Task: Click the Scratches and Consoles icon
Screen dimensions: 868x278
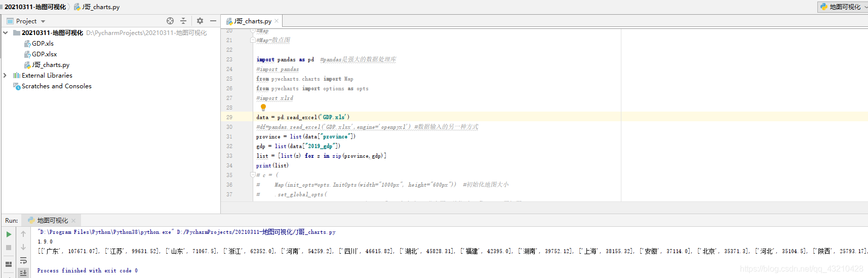Action: tap(17, 86)
